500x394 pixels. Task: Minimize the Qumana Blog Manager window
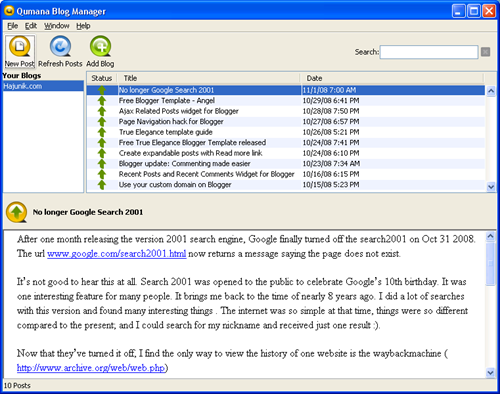pos(459,11)
